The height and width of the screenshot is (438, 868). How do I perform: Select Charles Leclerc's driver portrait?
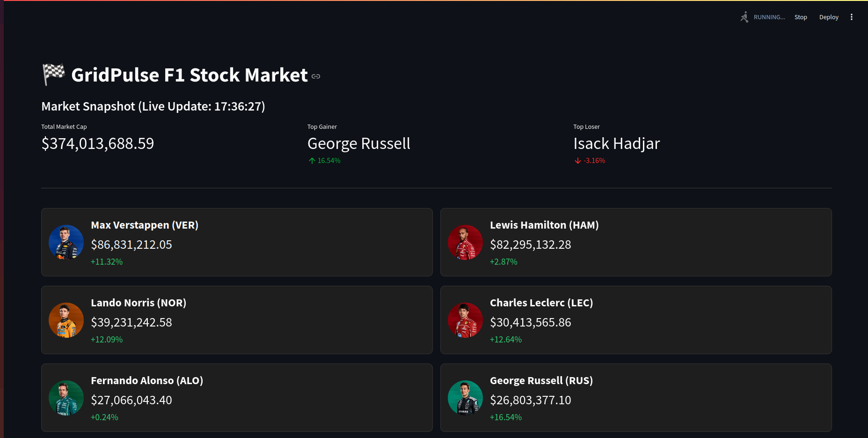coord(465,320)
